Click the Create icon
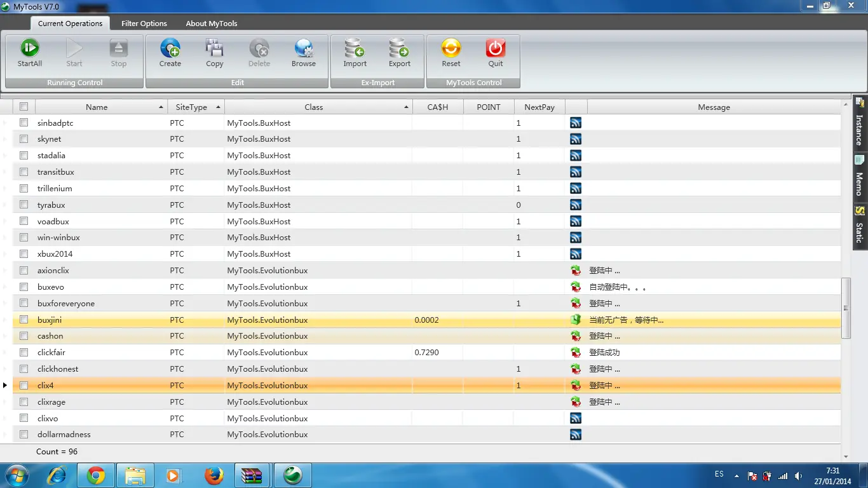Screen dimensions: 868x488 coord(170,48)
